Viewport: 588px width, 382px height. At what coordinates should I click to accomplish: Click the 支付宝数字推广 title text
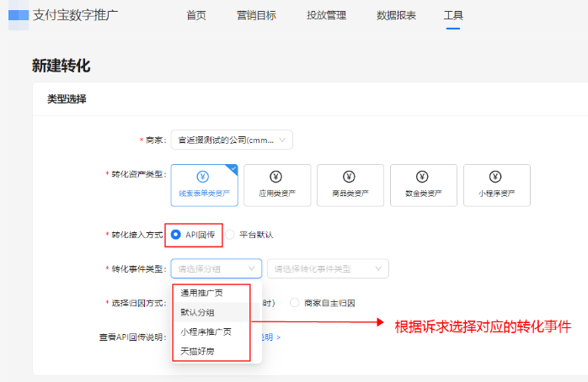point(75,15)
